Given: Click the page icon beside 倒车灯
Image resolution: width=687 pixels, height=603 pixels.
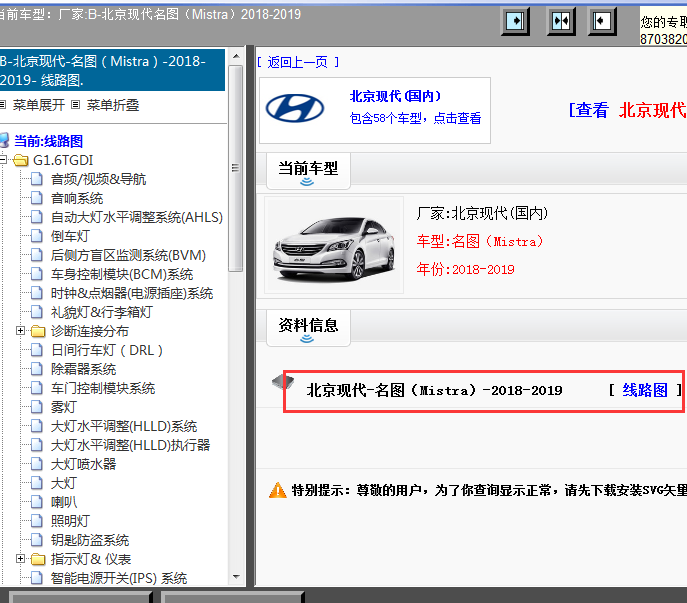Looking at the screenshot, I should (37, 236).
